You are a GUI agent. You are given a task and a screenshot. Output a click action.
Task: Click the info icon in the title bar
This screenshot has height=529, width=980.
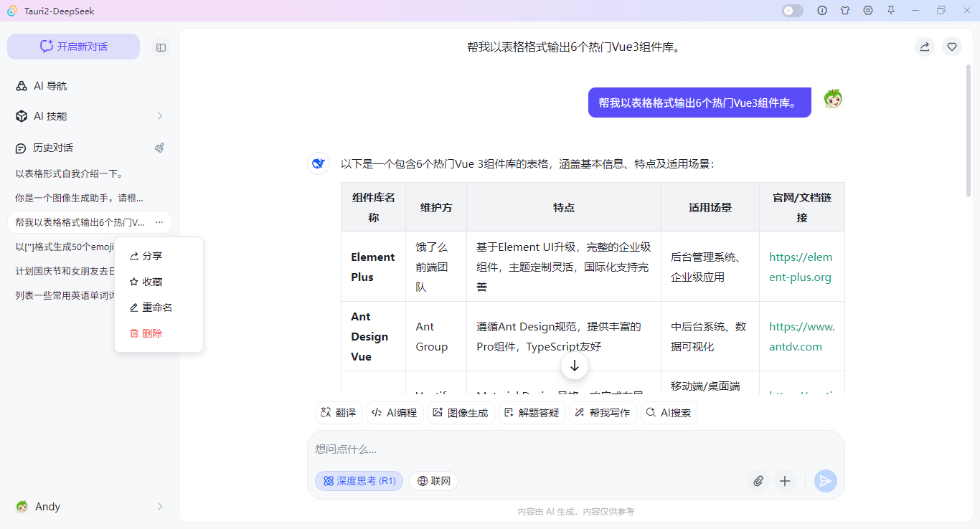pos(822,11)
